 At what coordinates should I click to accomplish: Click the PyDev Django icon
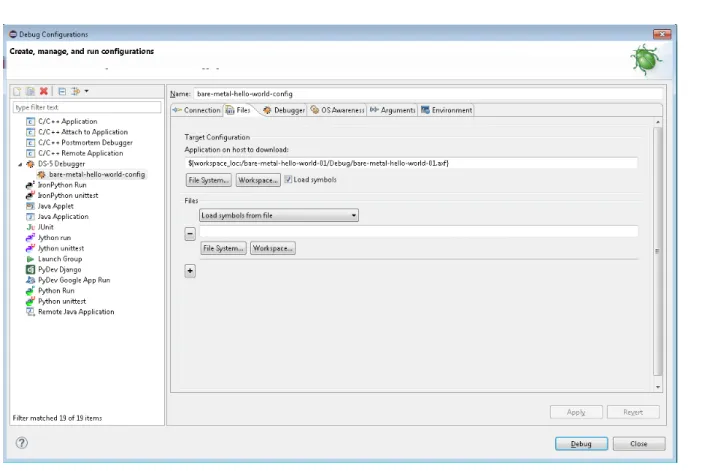click(30, 270)
